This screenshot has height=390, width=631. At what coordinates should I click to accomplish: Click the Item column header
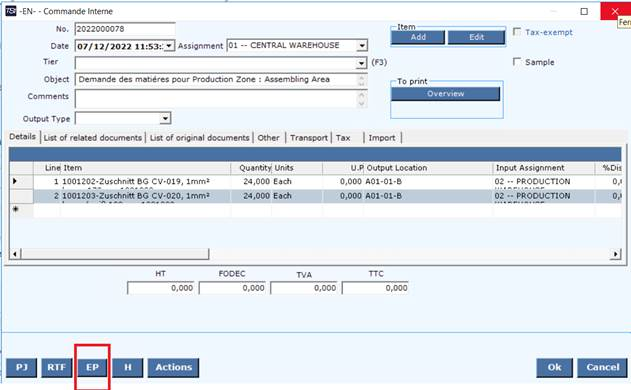point(146,168)
